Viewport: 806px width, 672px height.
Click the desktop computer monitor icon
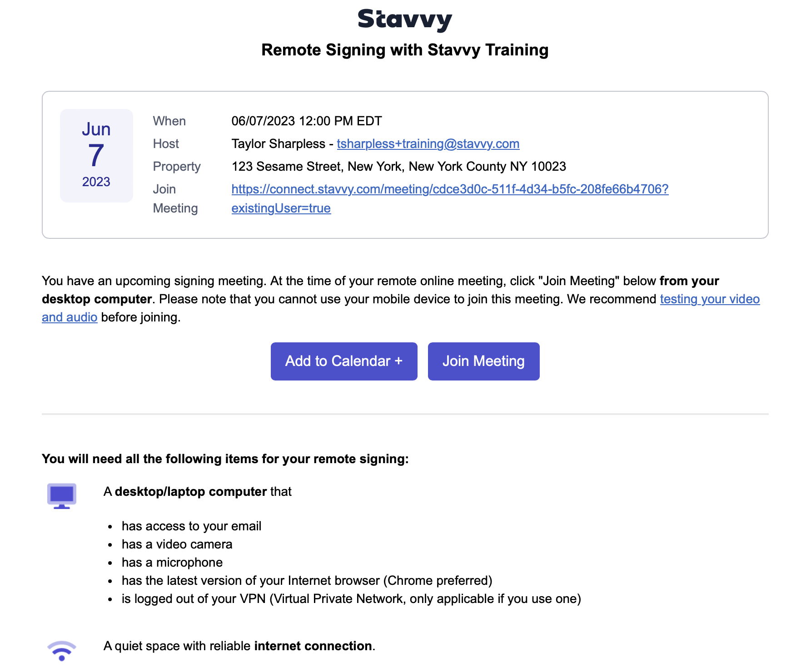62,496
